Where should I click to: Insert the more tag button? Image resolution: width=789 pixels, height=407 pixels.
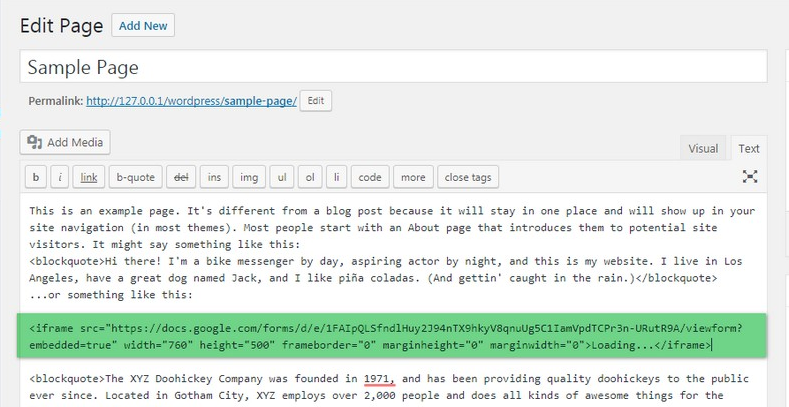click(413, 177)
